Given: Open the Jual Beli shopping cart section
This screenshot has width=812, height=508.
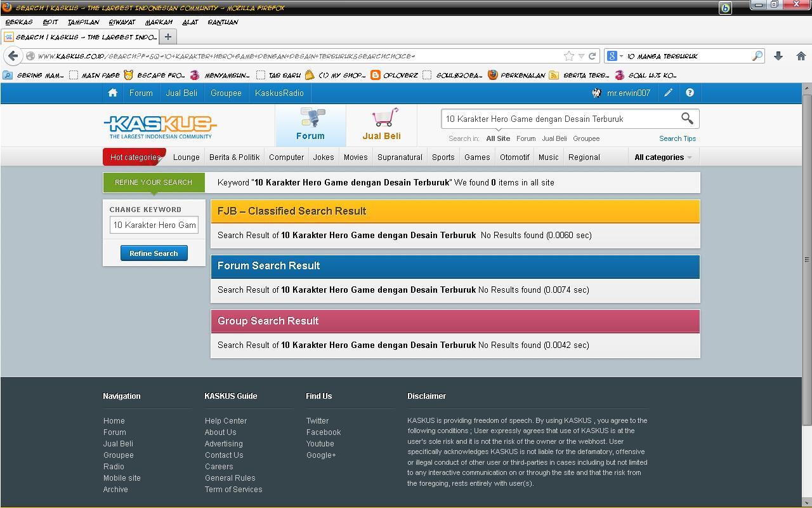Looking at the screenshot, I should pyautogui.click(x=381, y=125).
